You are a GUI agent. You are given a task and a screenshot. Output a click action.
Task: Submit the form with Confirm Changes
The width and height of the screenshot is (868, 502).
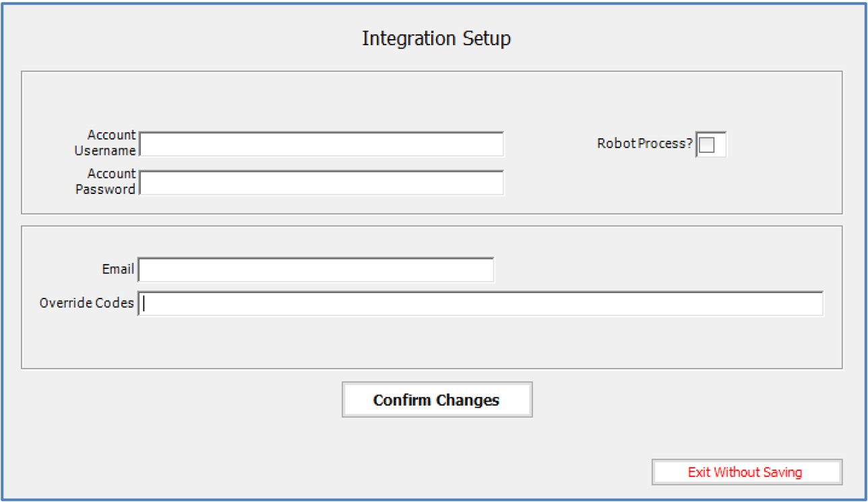point(436,399)
